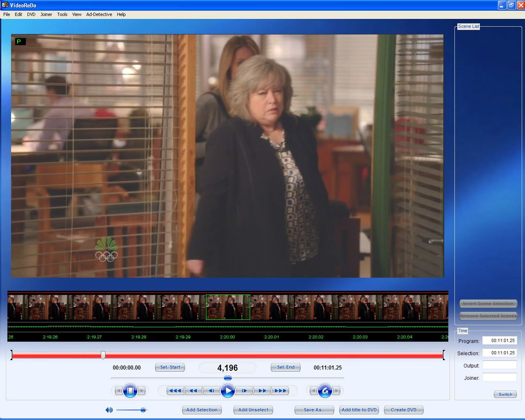
Task: Mute audio with the speaker icon
Action: click(x=109, y=410)
